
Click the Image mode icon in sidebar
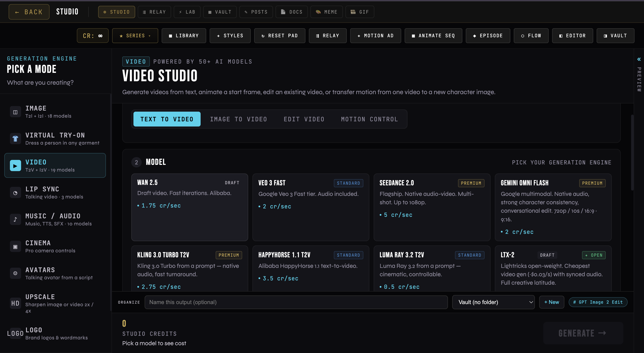(x=15, y=112)
